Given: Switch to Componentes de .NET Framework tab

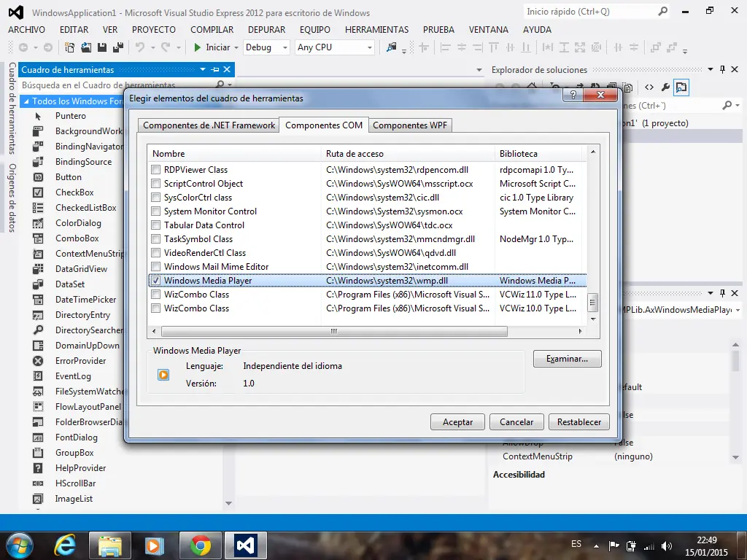Looking at the screenshot, I should tap(209, 125).
